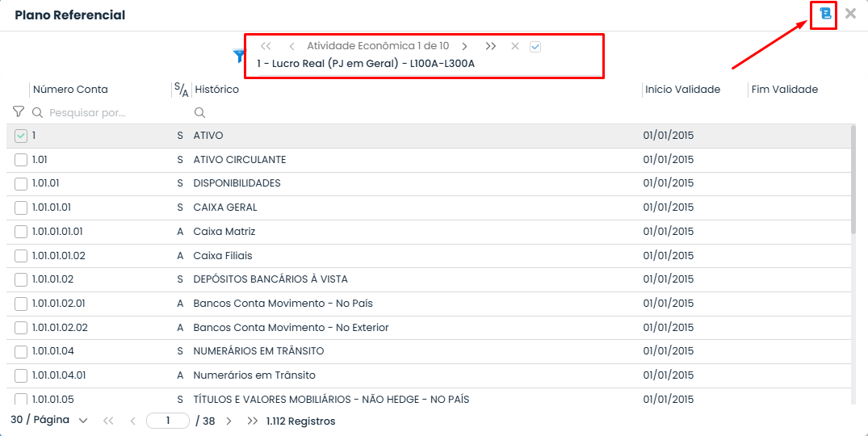Viewport: 868px width, 436px height.
Task: Go to previous Atividade Econômica record
Action: [x=291, y=47]
